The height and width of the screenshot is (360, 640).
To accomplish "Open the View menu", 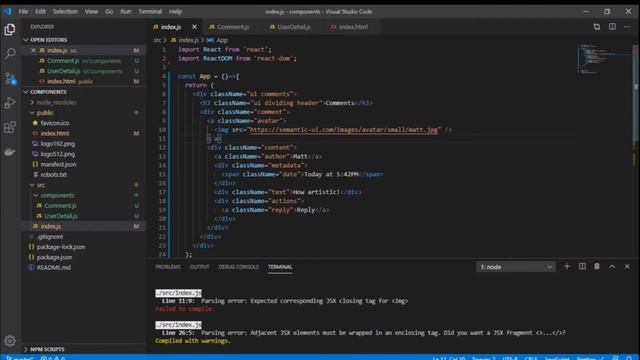I will (x=91, y=11).
